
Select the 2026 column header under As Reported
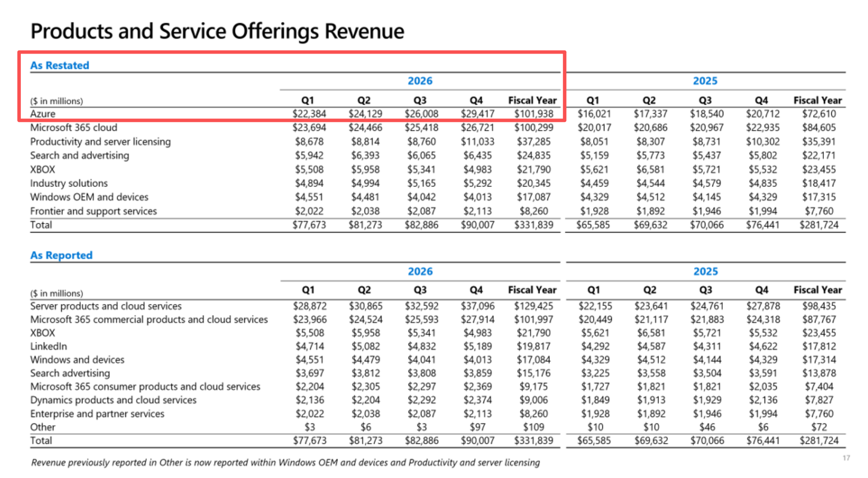[x=420, y=271]
